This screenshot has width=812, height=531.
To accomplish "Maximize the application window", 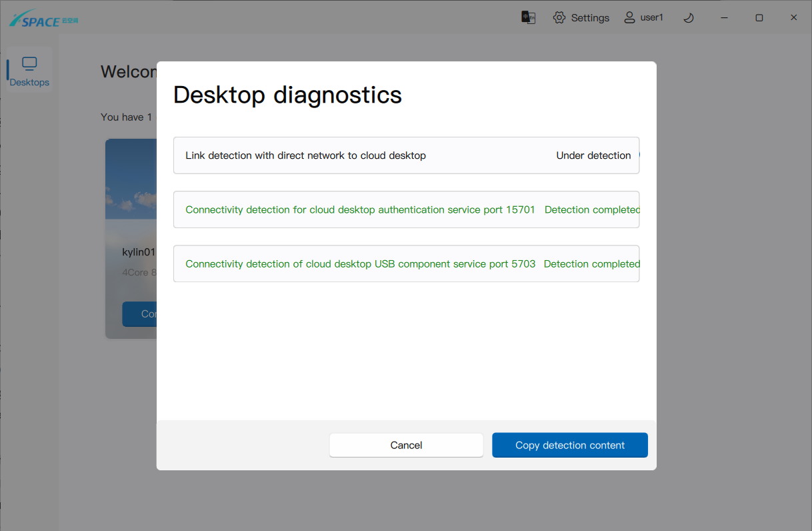I will pyautogui.click(x=759, y=18).
